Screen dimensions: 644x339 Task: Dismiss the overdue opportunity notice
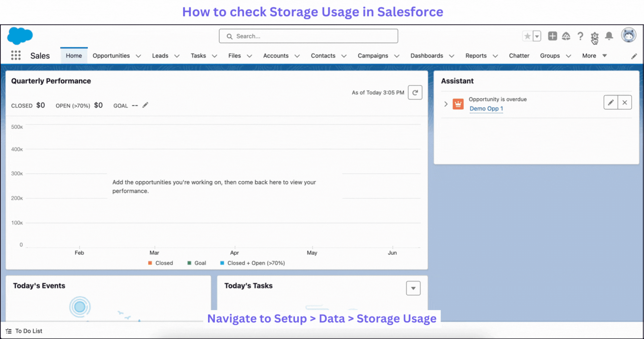coord(625,102)
